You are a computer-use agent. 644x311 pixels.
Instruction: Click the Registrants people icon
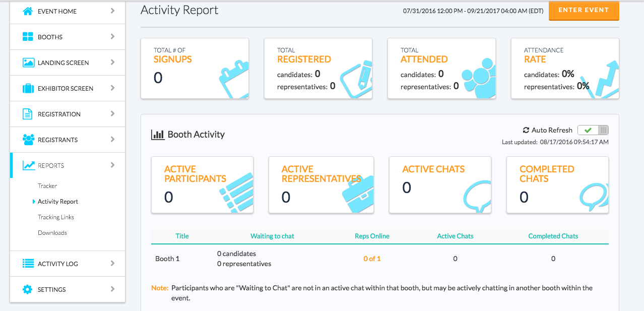(x=28, y=140)
